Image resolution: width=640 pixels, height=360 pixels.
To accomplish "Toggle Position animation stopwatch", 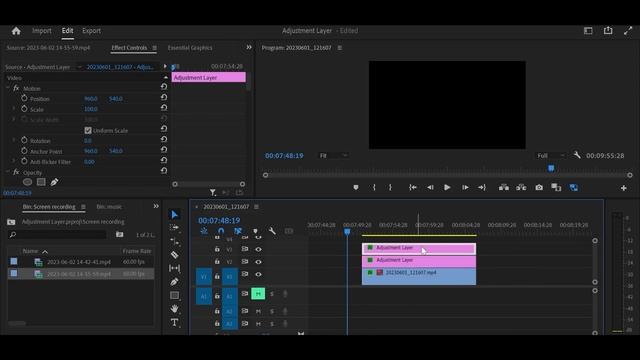I will pyautogui.click(x=24, y=98).
